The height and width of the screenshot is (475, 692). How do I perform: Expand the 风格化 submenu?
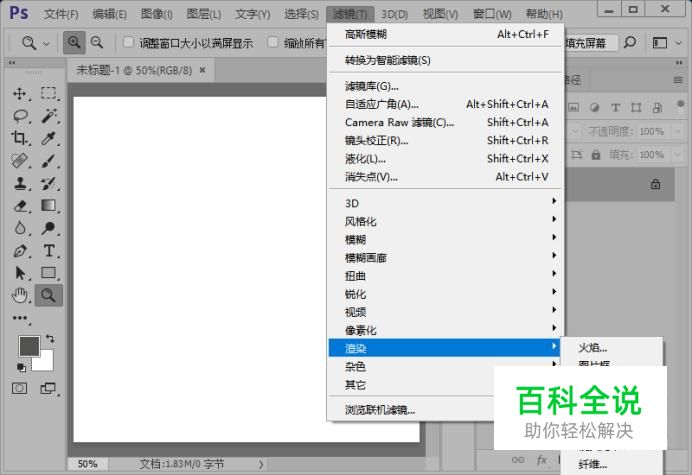446,221
